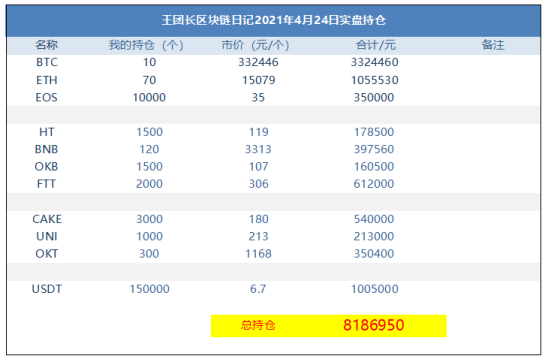
Task: Select USDT holding quantity 150000
Action: click(x=149, y=289)
